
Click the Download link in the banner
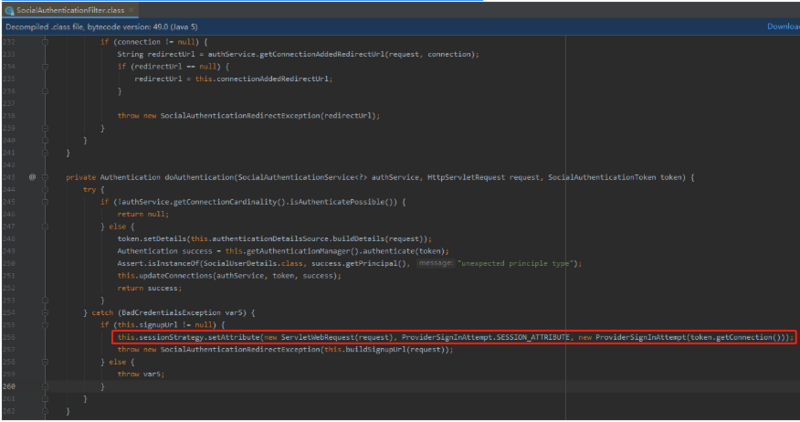783,27
